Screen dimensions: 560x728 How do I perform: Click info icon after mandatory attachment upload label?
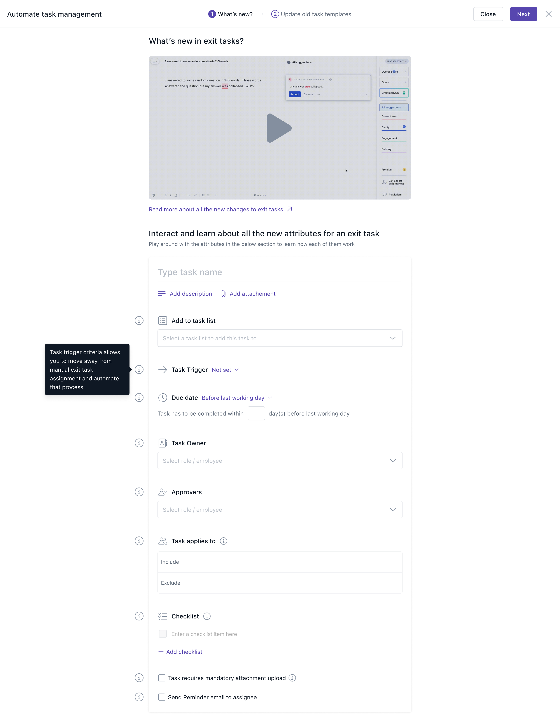(292, 678)
